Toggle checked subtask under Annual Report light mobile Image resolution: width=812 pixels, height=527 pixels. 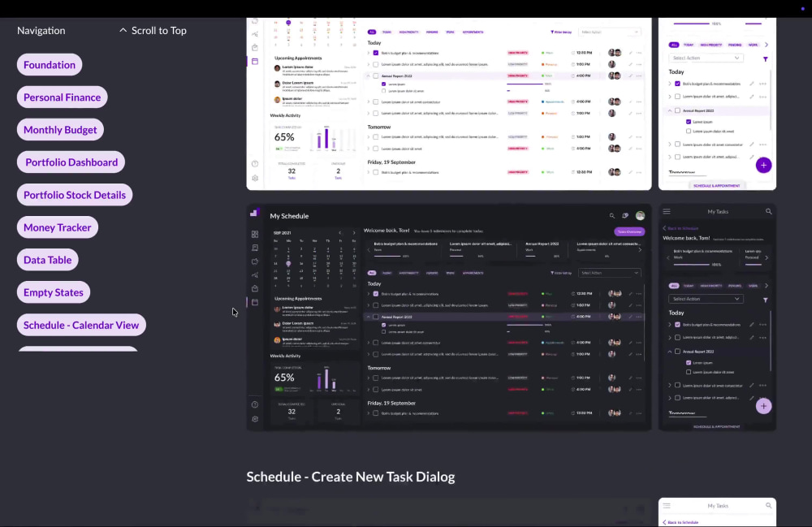(x=689, y=122)
